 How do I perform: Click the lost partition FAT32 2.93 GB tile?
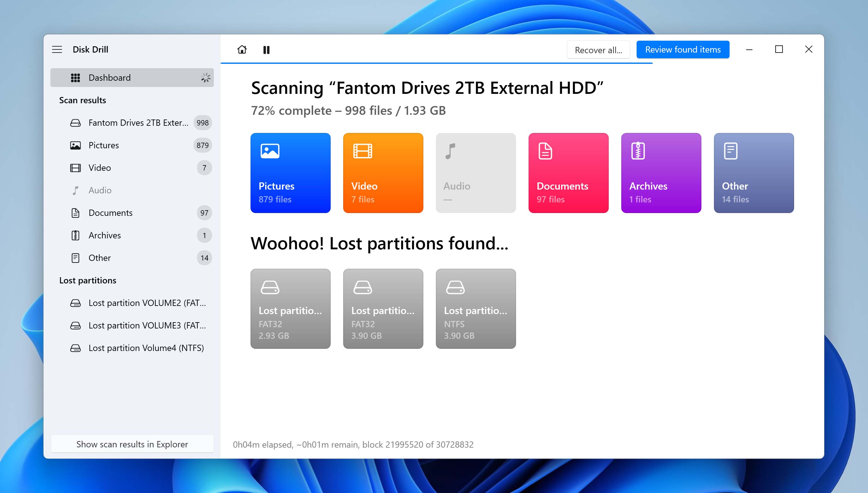pyautogui.click(x=290, y=308)
